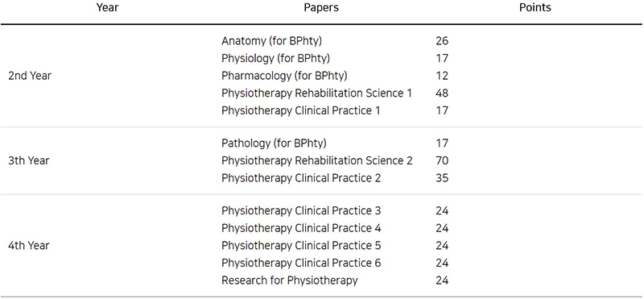Select Research for Physiotherapy paper
The image size is (644, 299).
pyautogui.click(x=290, y=280)
